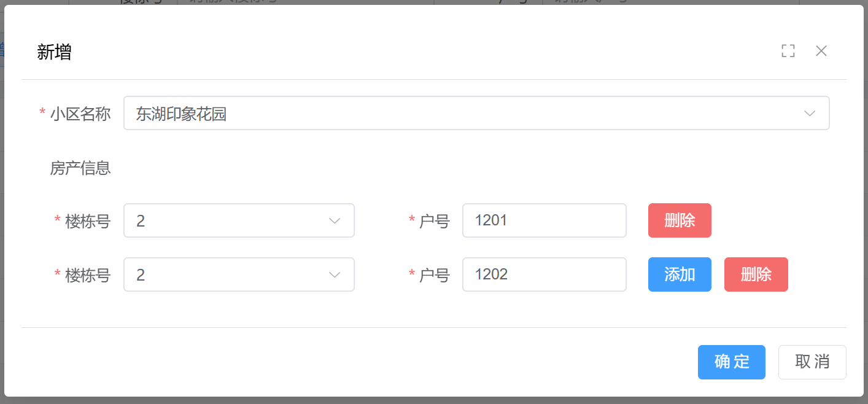Focus the 户号 input containing 1201
Image resolution: width=868 pixels, height=404 pixels.
544,221
